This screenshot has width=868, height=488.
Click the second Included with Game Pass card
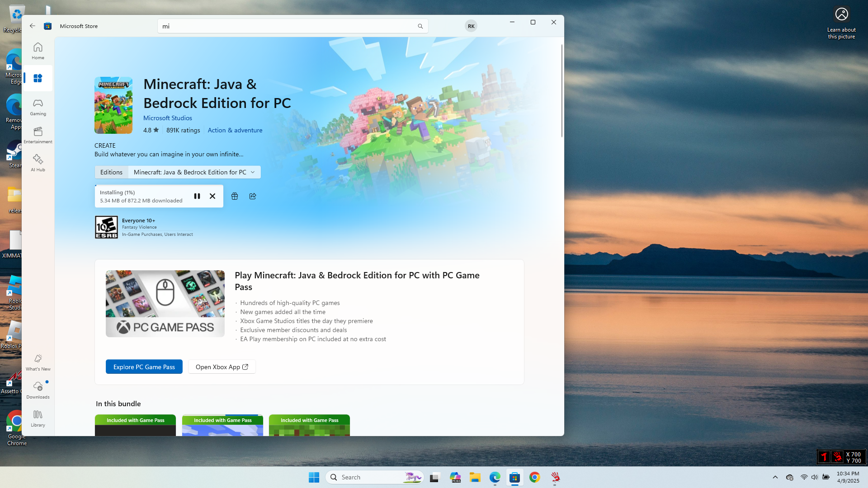[x=222, y=425]
